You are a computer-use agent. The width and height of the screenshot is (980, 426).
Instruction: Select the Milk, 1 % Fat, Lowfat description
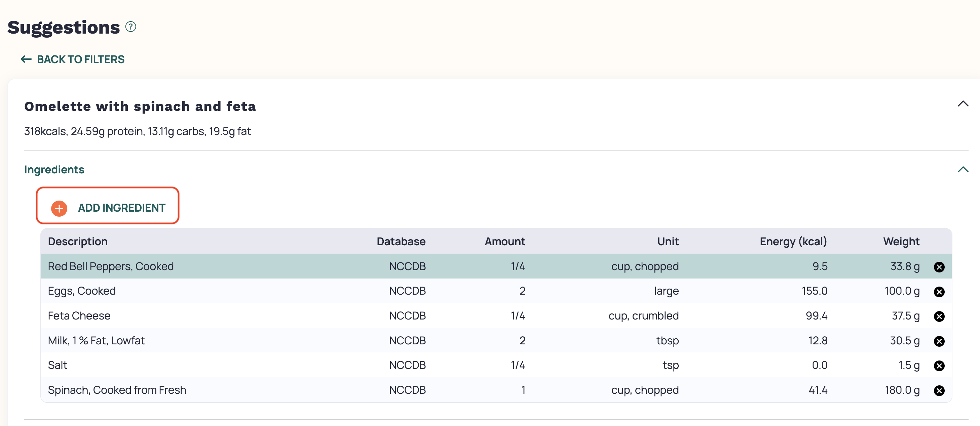[x=96, y=340]
